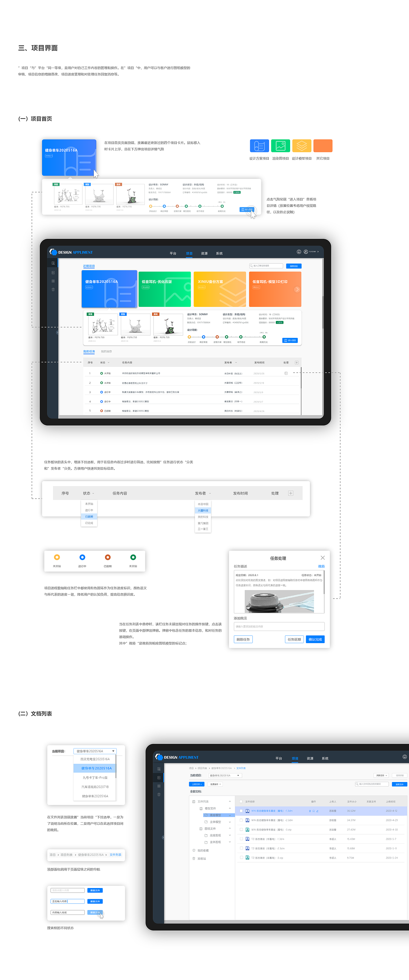Click the scrollbar in 任务处理 description box

tap(324, 582)
